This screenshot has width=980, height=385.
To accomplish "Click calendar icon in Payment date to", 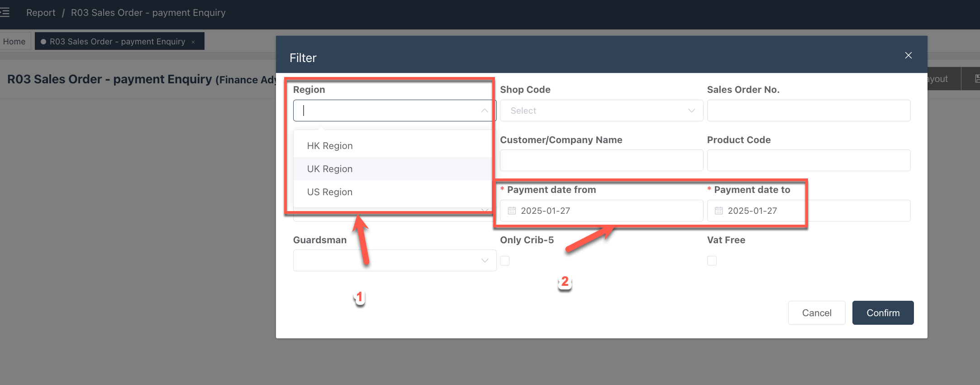I will click(718, 211).
